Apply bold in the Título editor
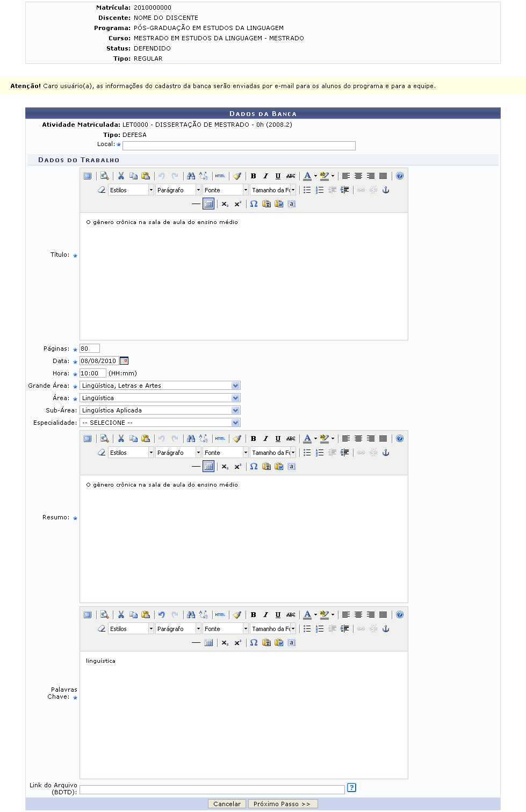526x812 pixels. [x=254, y=176]
